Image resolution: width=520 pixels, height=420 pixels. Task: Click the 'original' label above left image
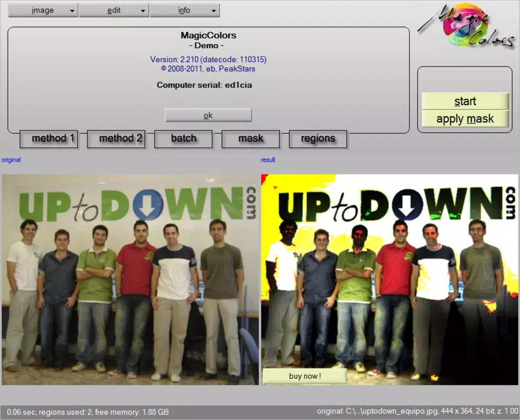pos(11,160)
